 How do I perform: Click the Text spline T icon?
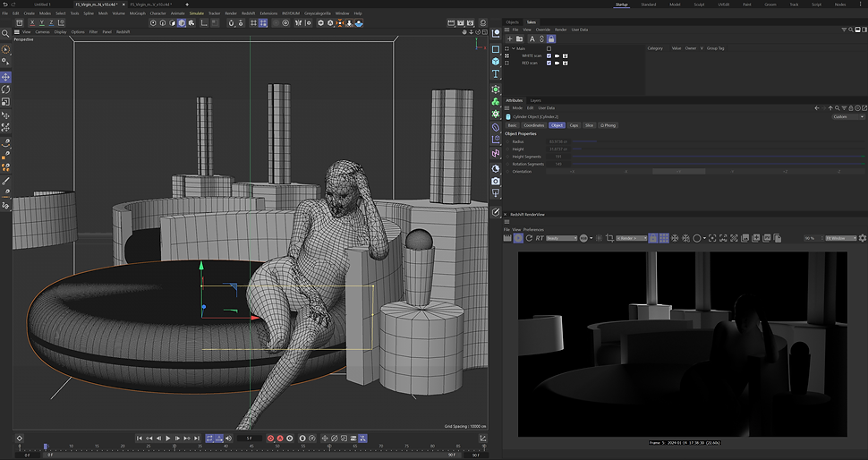click(496, 73)
